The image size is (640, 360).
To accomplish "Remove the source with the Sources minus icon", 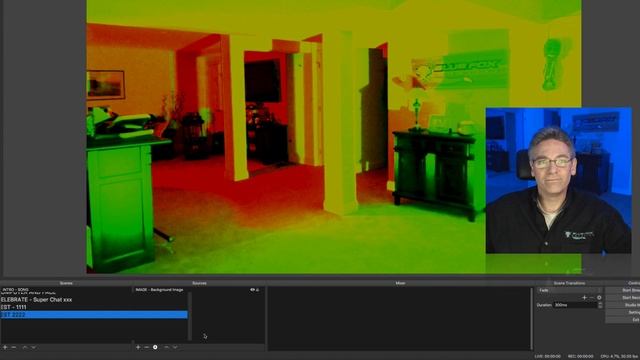I will [147, 347].
